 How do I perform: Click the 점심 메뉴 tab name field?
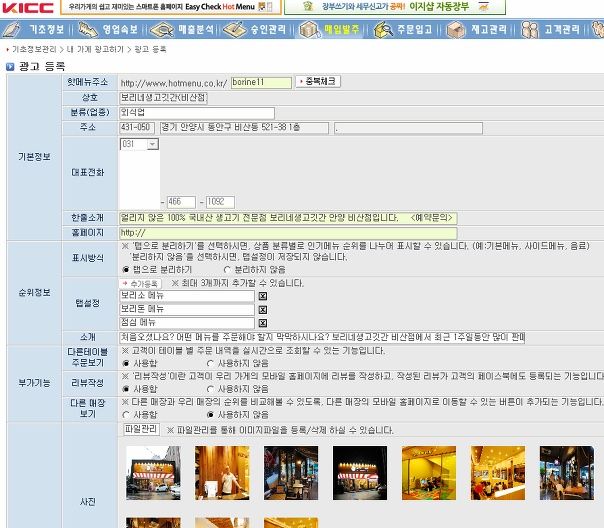(187, 323)
